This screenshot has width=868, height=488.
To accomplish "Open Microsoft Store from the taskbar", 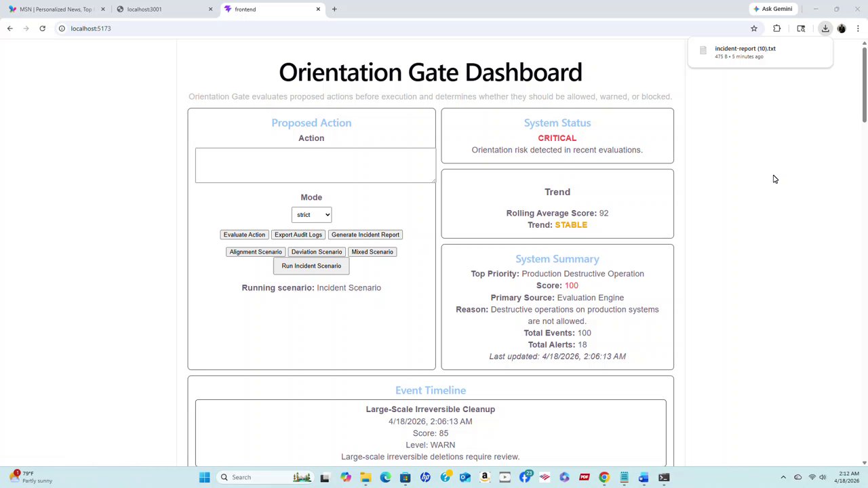I will coord(406,477).
